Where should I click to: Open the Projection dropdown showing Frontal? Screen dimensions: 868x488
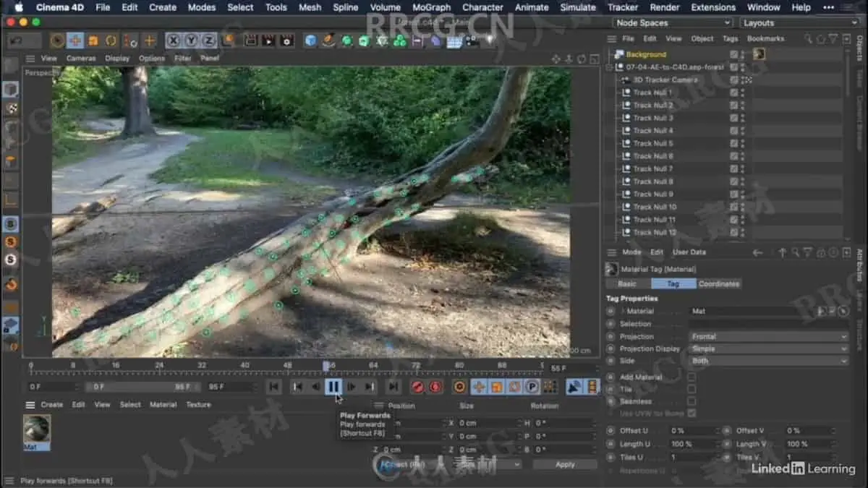[x=768, y=336]
